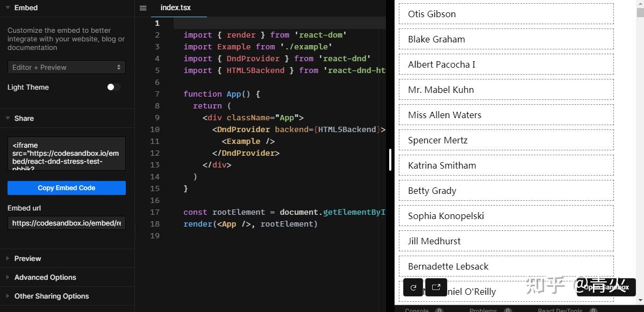644x312 pixels.
Task: Click the Copy Embed Code button
Action: pos(66,188)
